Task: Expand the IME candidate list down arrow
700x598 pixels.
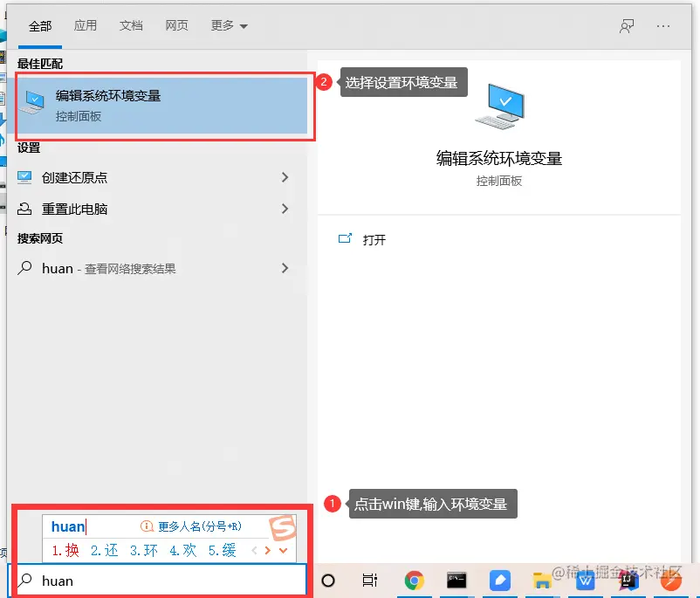Action: pos(283,551)
